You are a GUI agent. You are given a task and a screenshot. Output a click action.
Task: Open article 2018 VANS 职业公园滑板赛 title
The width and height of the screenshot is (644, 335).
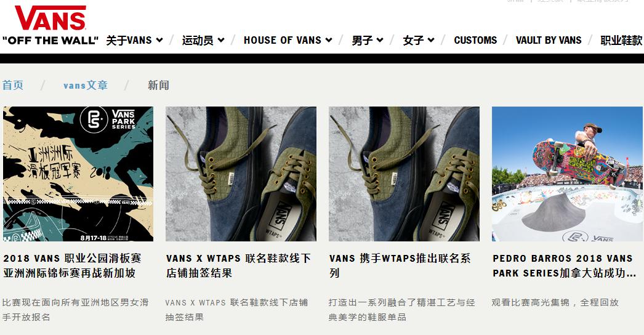pos(72,265)
